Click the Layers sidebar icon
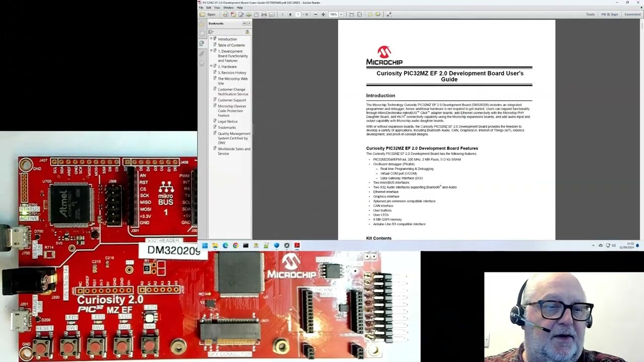Viewport: 644px width, 362px height. tap(202, 63)
